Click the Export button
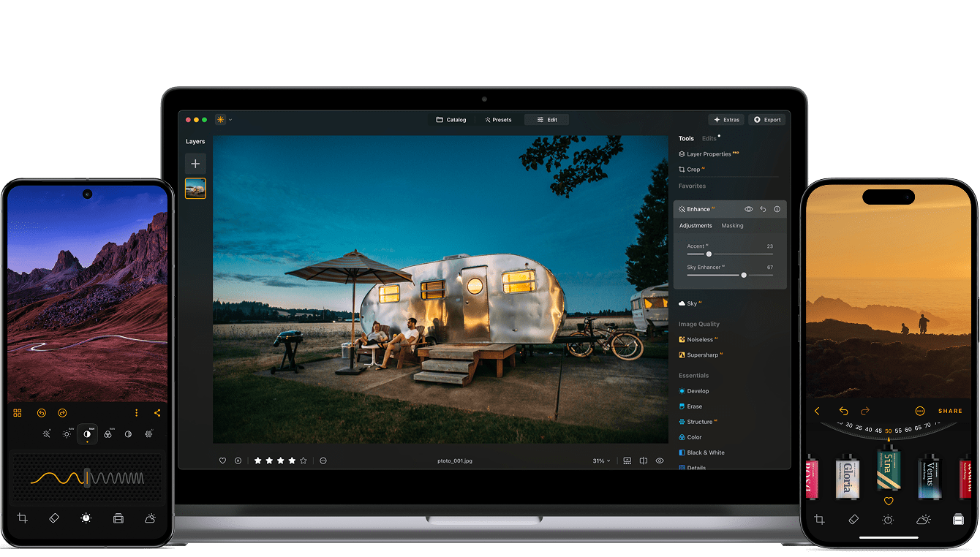 [x=767, y=119]
